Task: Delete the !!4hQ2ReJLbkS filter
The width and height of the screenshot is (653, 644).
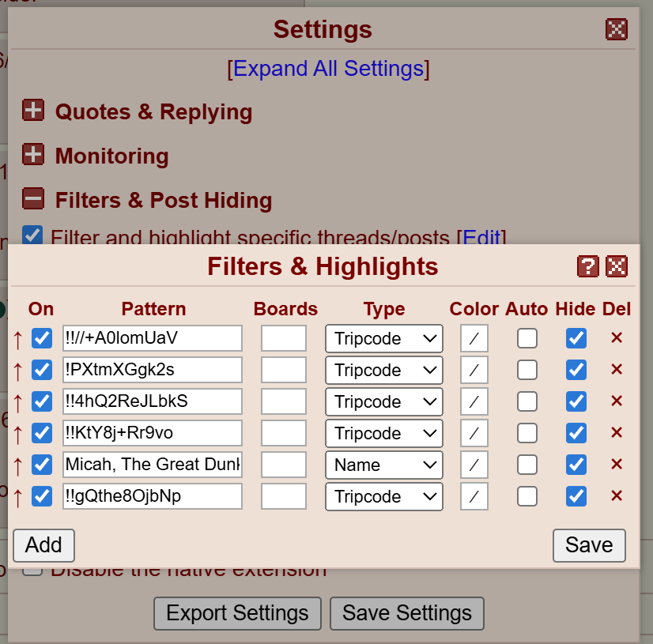Action: (x=617, y=401)
